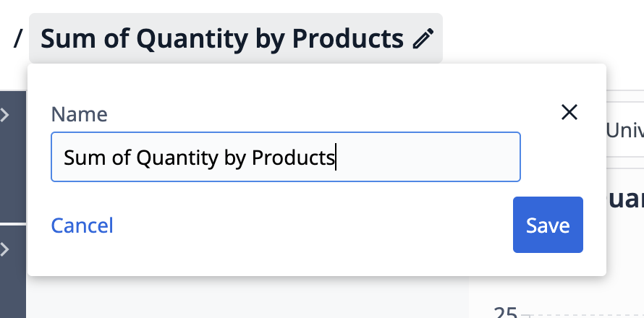Click the breadcrumb slash separator before the title
644x318 pixels.
pos(17,38)
